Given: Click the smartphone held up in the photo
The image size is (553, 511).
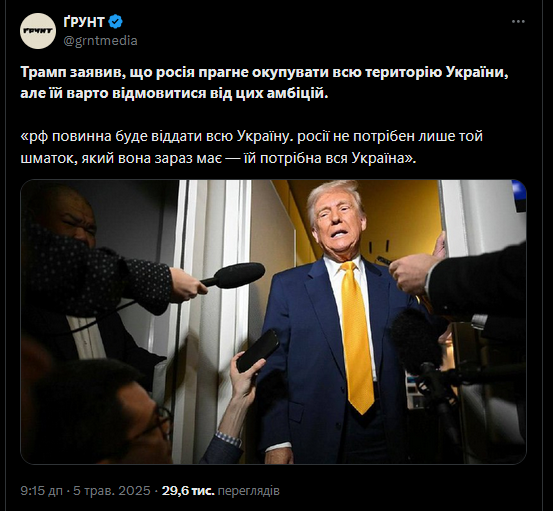Looking at the screenshot, I should point(257,351).
